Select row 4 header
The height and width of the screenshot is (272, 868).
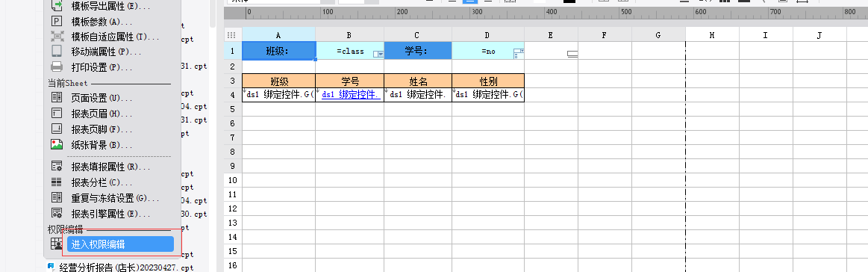[233, 95]
